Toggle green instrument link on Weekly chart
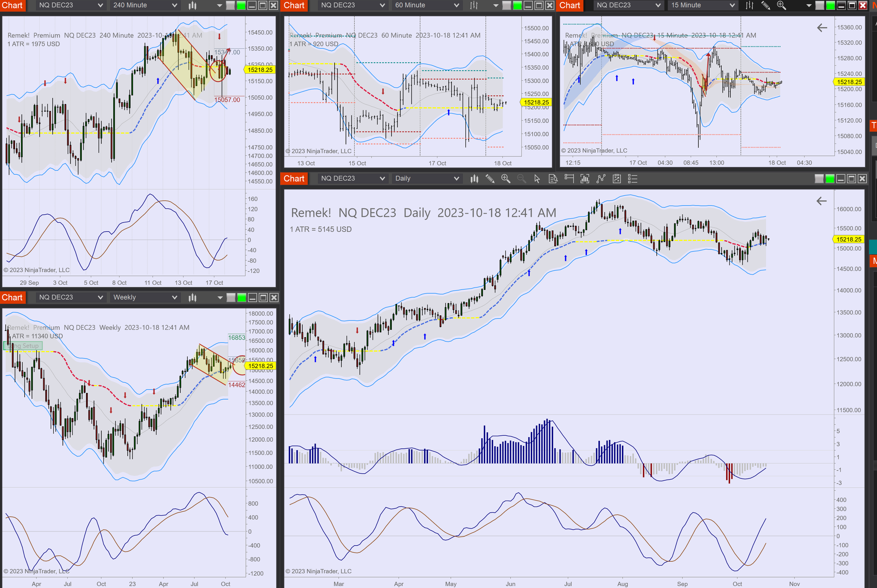This screenshot has height=588, width=877. click(x=242, y=298)
